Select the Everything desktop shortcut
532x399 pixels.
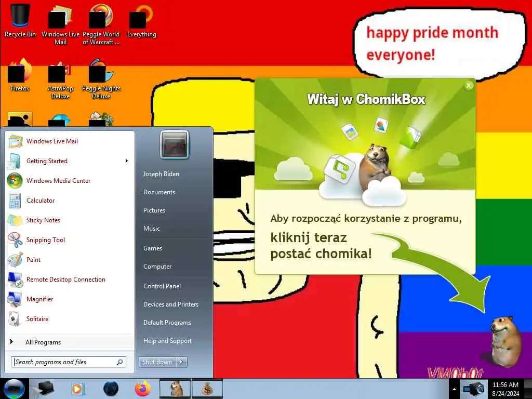click(x=141, y=20)
